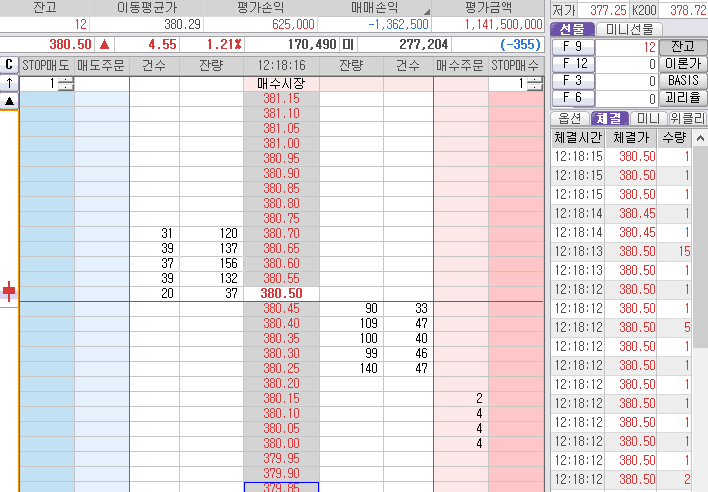
Task: Click the current price 380.50 ladder cell
Action: click(281, 293)
